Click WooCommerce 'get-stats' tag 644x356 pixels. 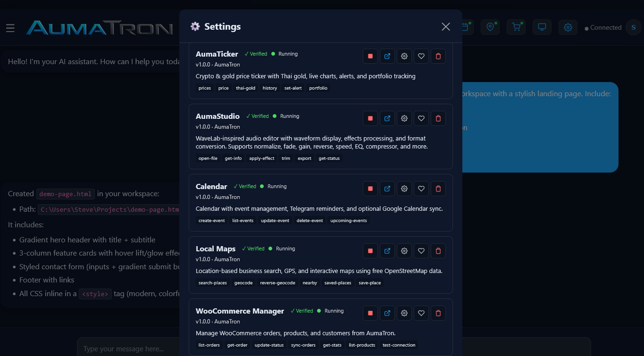(332, 345)
